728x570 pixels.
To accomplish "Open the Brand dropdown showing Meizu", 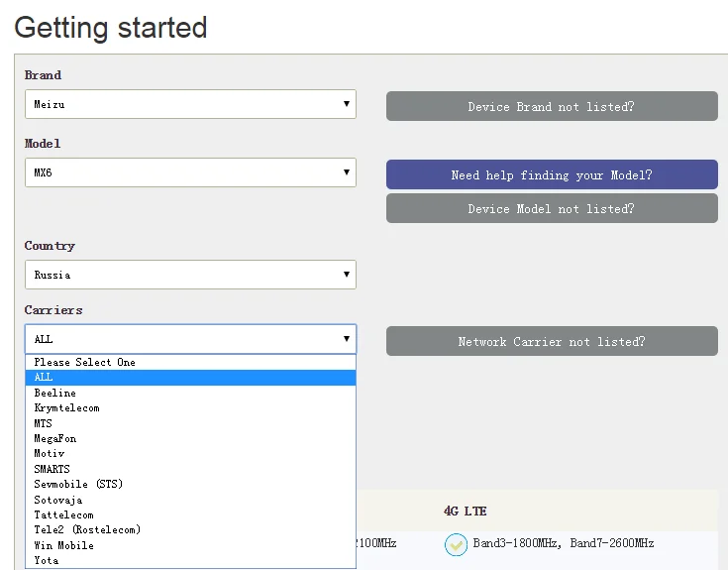I will coord(190,104).
